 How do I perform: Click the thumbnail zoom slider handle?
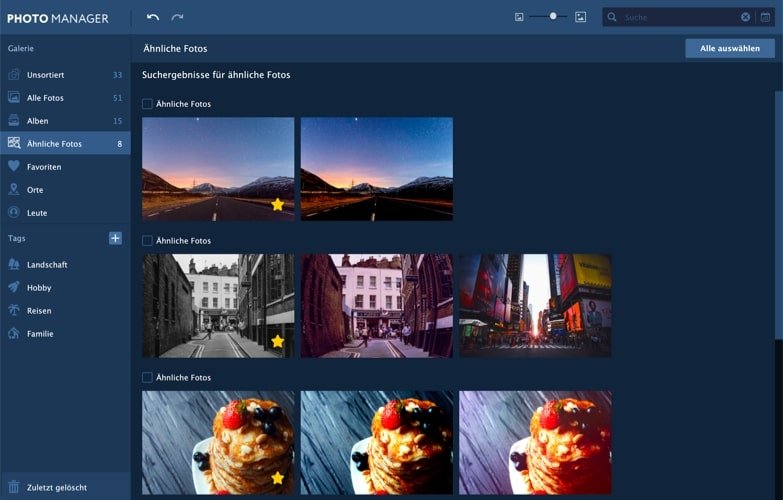click(553, 16)
